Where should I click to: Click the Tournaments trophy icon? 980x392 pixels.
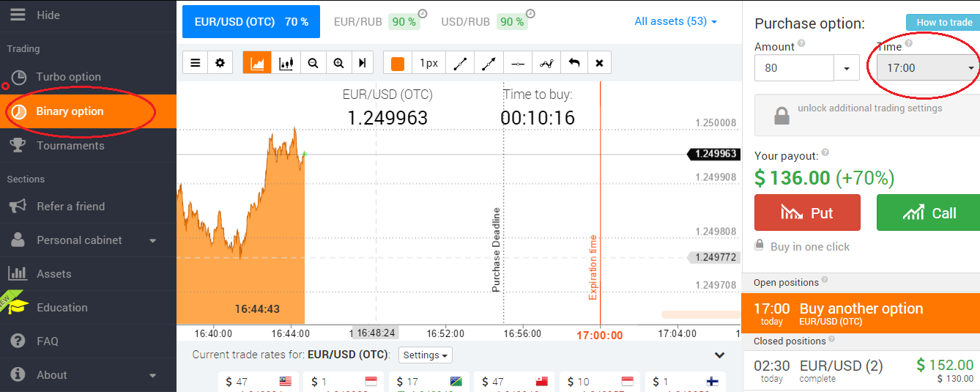[18, 146]
